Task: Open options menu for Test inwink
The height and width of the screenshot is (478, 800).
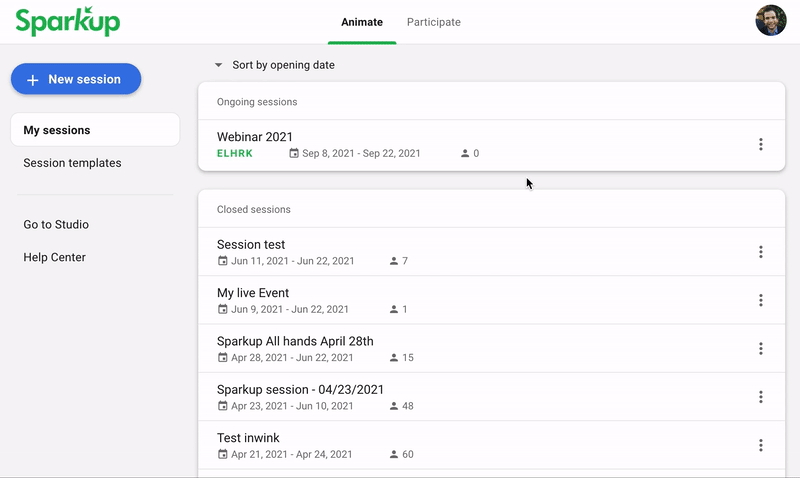Action: pos(760,445)
